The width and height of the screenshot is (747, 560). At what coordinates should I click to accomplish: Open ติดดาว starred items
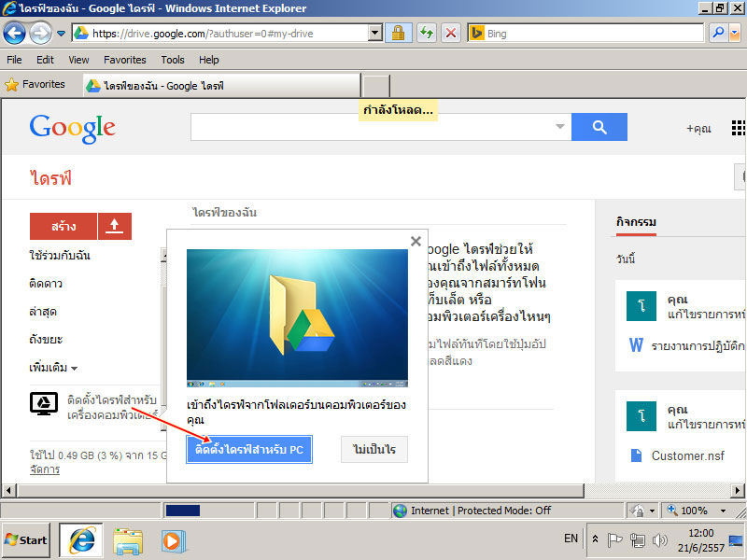click(46, 284)
